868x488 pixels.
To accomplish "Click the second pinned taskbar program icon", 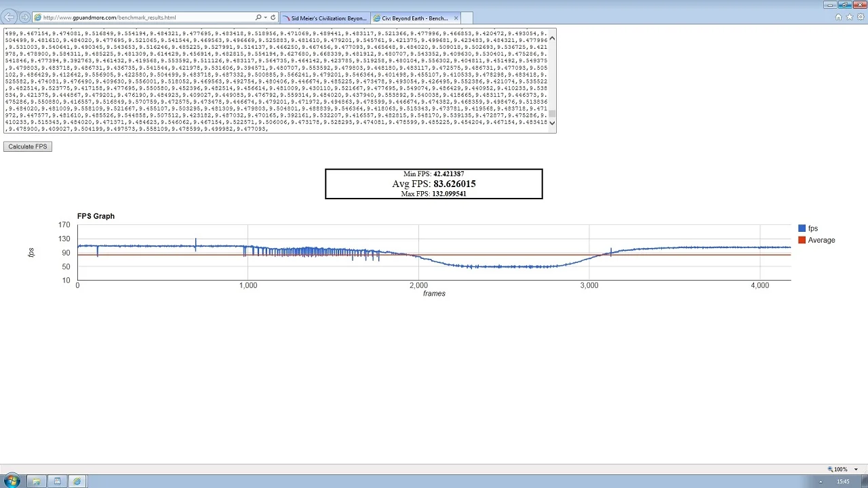I will [x=57, y=481].
